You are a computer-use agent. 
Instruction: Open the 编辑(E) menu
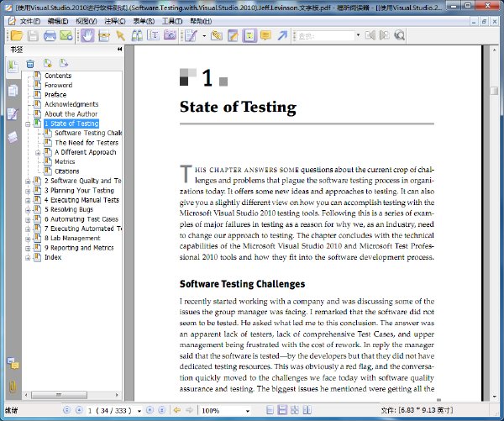coord(58,21)
